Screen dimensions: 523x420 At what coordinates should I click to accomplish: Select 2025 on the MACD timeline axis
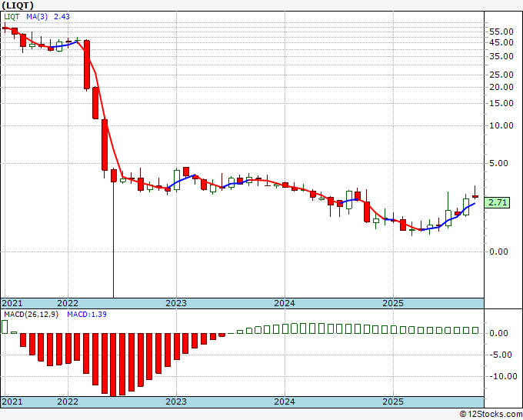click(x=393, y=402)
